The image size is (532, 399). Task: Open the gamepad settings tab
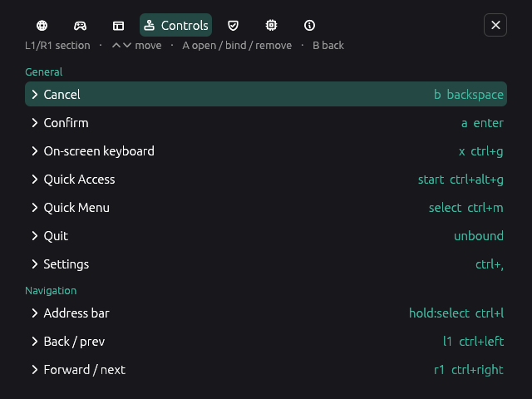coord(80,26)
